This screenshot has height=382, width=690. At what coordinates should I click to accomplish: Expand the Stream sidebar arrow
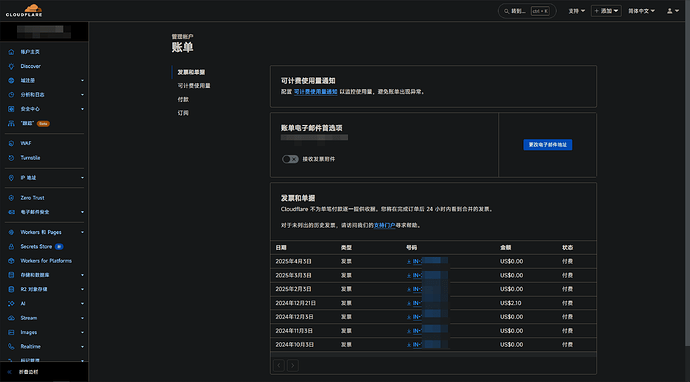point(82,318)
